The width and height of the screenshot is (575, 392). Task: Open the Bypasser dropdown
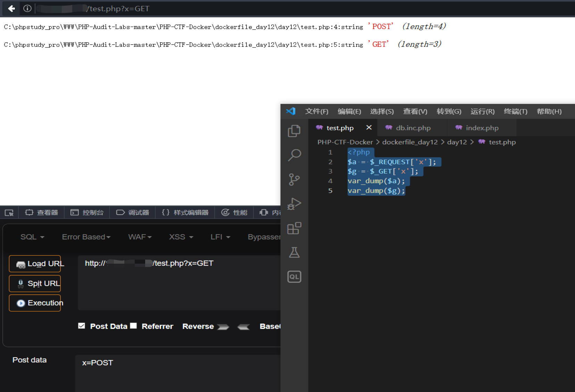pos(264,237)
